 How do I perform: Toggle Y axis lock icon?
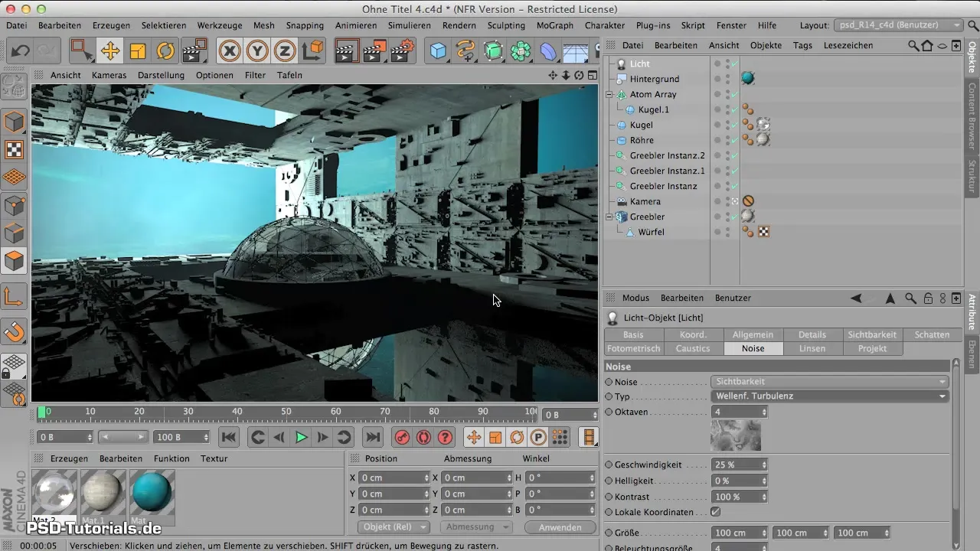pyautogui.click(x=258, y=51)
